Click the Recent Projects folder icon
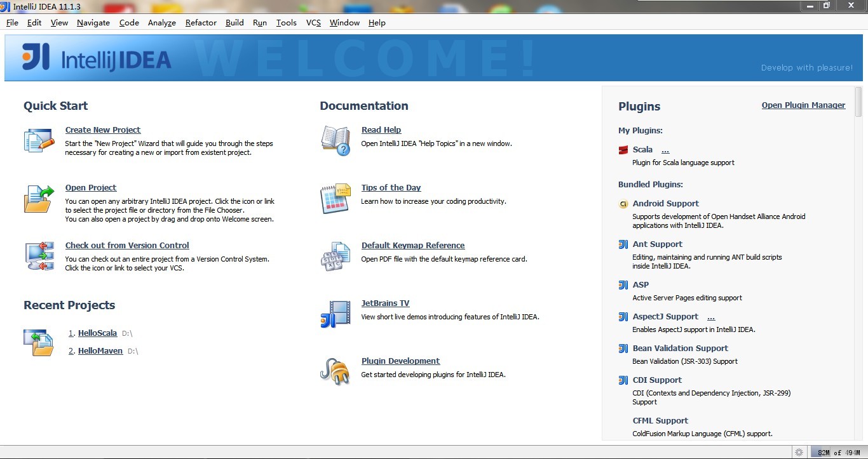 coord(39,342)
